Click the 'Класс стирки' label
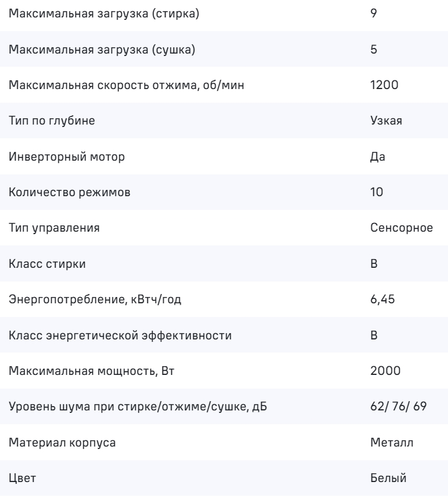Viewport: 448px width, 497px height. 47,264
